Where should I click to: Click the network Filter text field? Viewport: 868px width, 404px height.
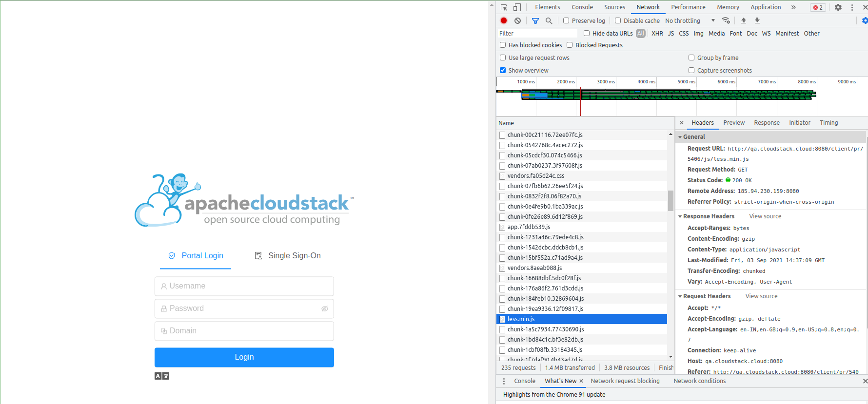tap(537, 33)
